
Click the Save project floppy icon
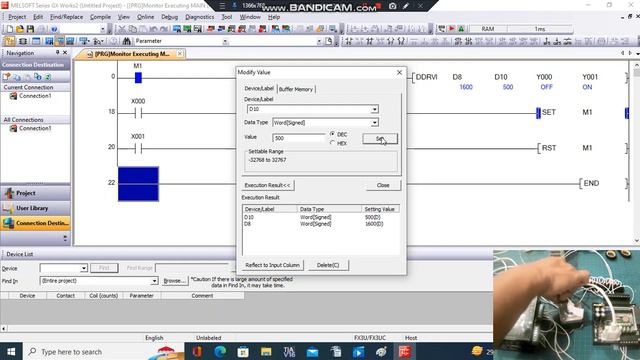pos(30,29)
